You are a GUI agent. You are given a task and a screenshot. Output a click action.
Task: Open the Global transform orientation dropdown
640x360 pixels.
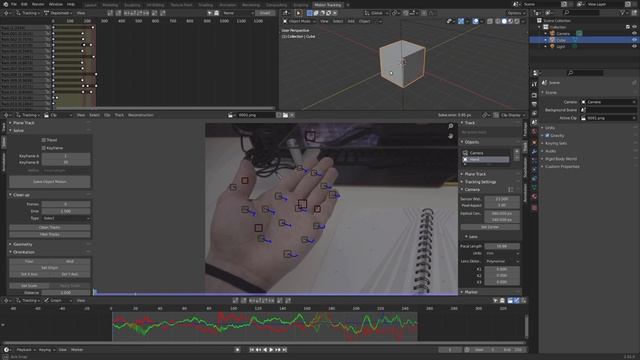pos(376,13)
